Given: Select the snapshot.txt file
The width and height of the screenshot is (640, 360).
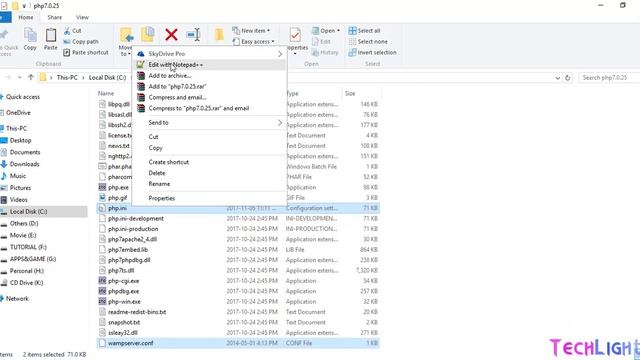Looking at the screenshot, I should click(239, 322).
